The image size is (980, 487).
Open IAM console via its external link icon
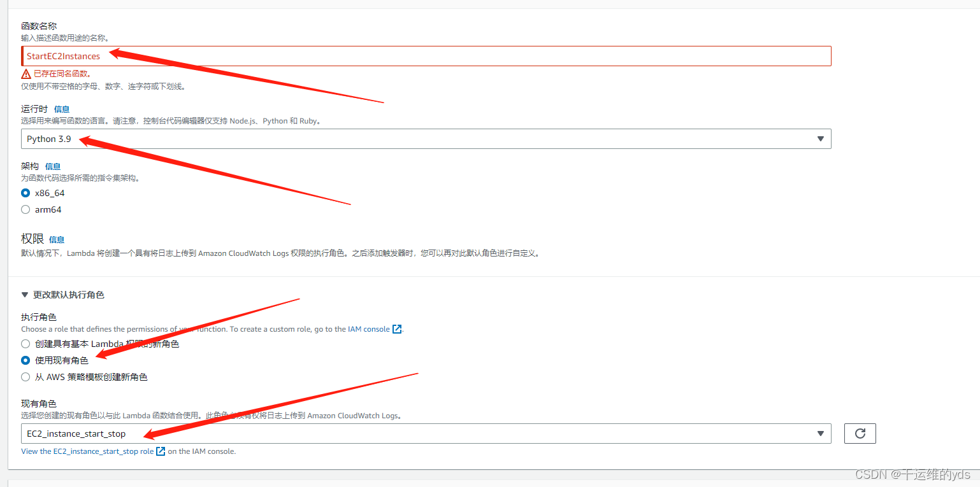point(398,328)
